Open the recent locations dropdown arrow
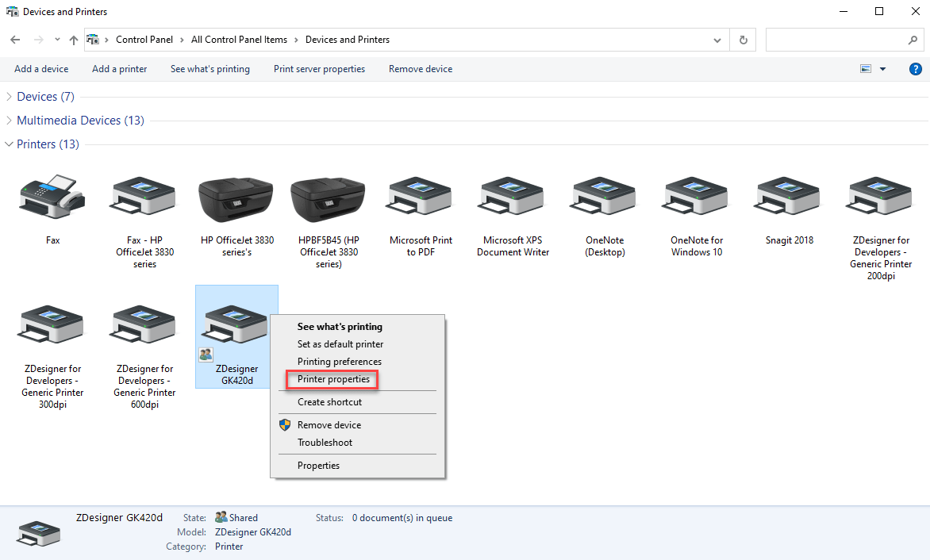Image resolution: width=930 pixels, height=560 pixels. pyautogui.click(x=57, y=40)
